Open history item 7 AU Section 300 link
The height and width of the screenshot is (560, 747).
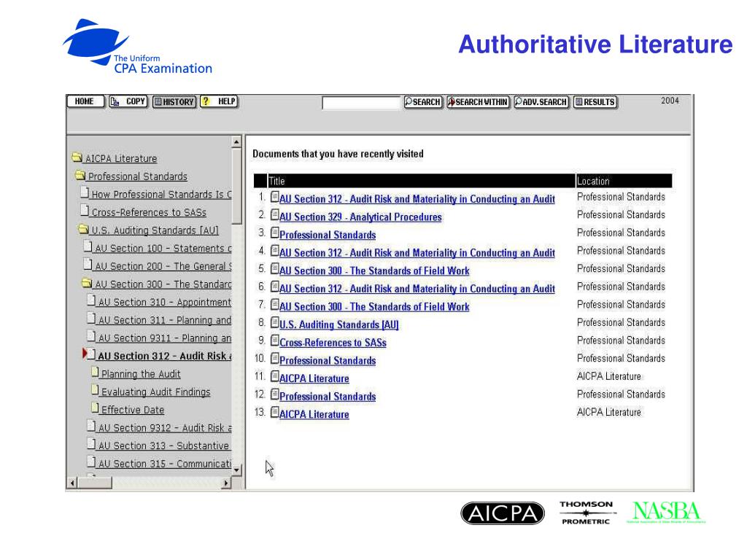pos(374,307)
